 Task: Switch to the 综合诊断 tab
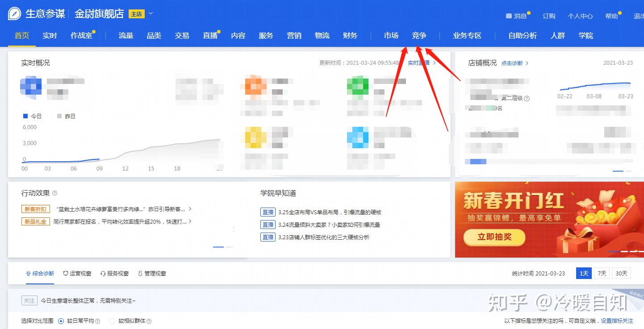click(40, 273)
